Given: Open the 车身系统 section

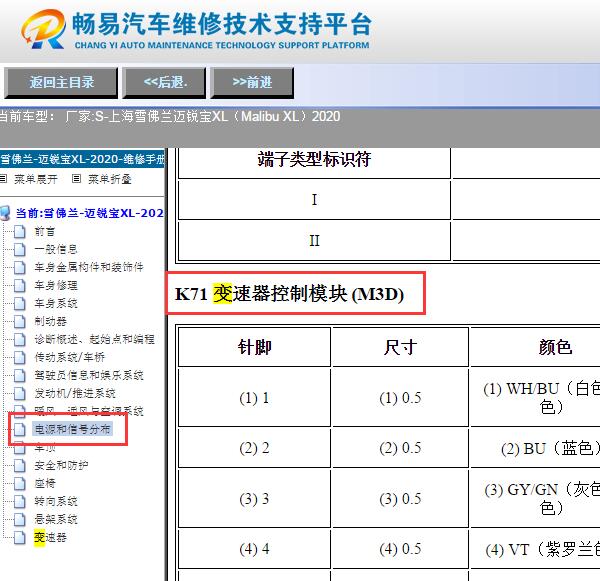Looking at the screenshot, I should pos(56,303).
